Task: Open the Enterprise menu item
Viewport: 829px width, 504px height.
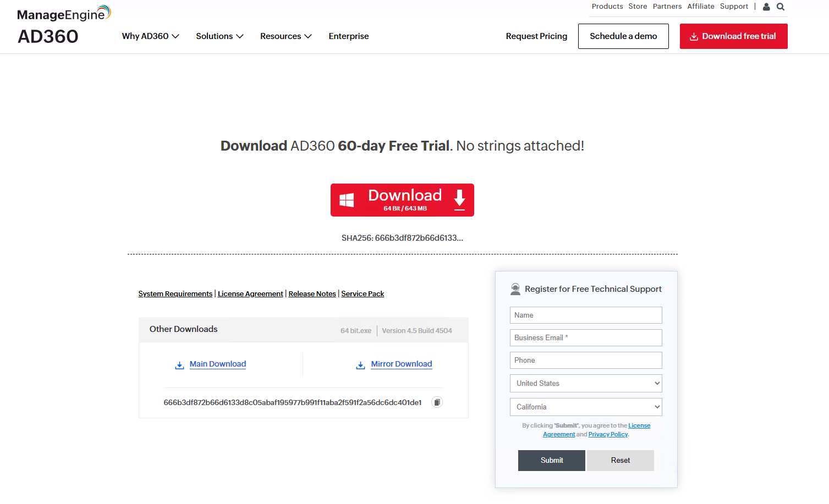Action: (x=349, y=36)
